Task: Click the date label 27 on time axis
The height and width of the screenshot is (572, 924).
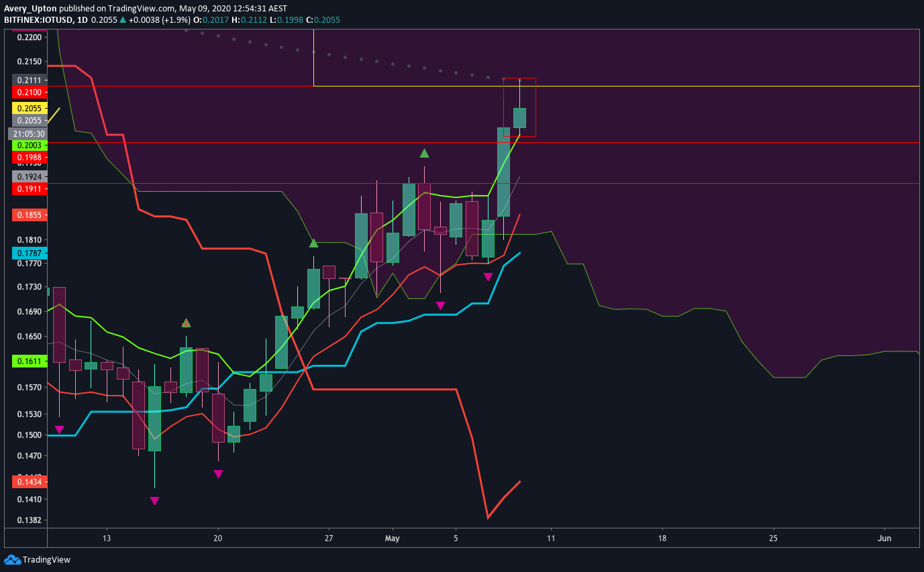Action: coord(329,538)
